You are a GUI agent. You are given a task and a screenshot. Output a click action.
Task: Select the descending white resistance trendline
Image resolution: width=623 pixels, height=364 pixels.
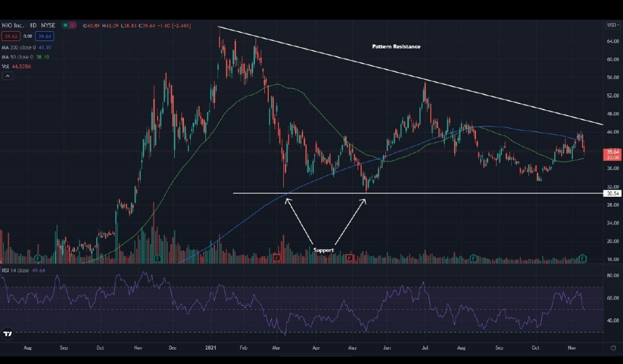pos(411,76)
